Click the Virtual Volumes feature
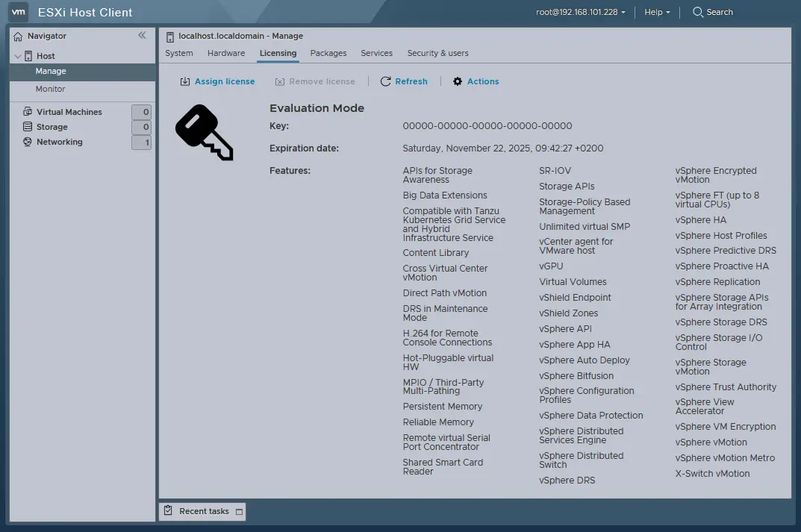This screenshot has height=532, width=801. tap(573, 282)
